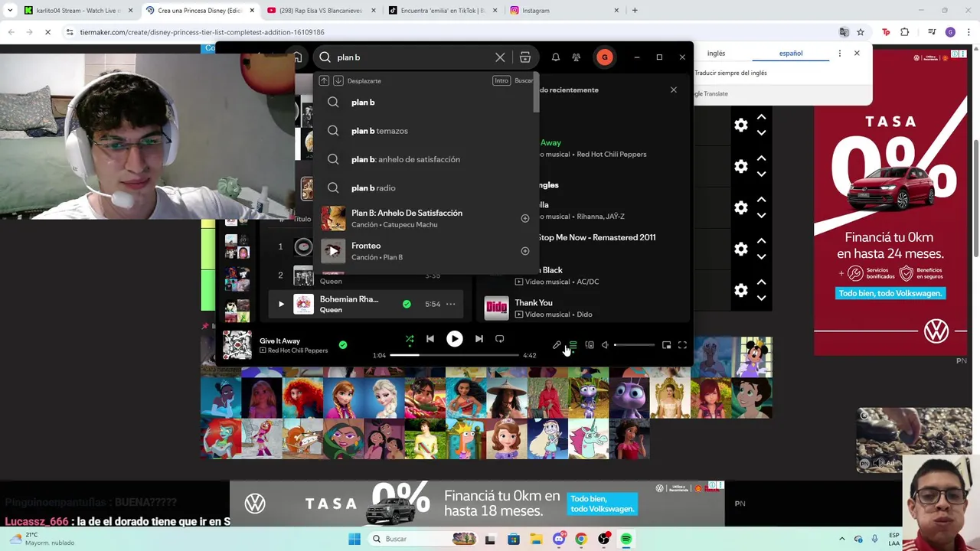Open translate popup more options
The image size is (980, 551).
840,54
